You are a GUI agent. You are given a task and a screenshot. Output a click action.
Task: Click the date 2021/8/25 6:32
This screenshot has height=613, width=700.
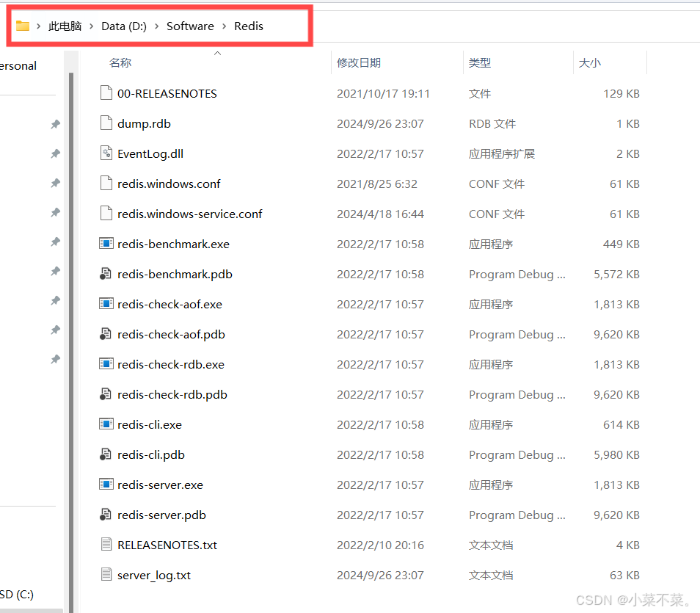click(x=377, y=184)
